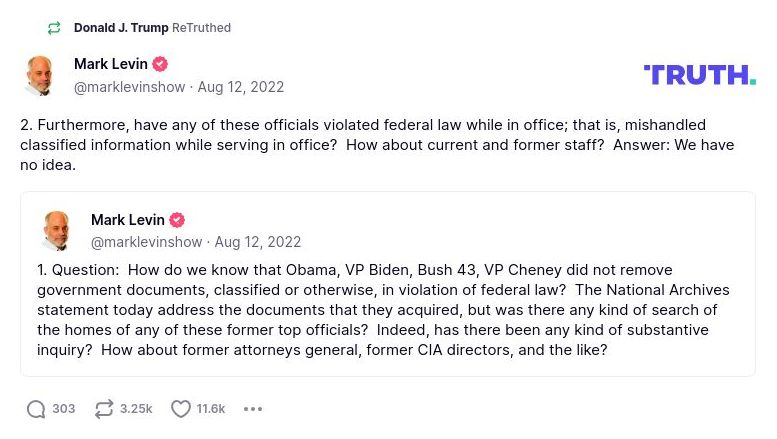The height and width of the screenshot is (439, 777).
Task: Click verified badge in quoted Mark Levin post
Action: 177,220
